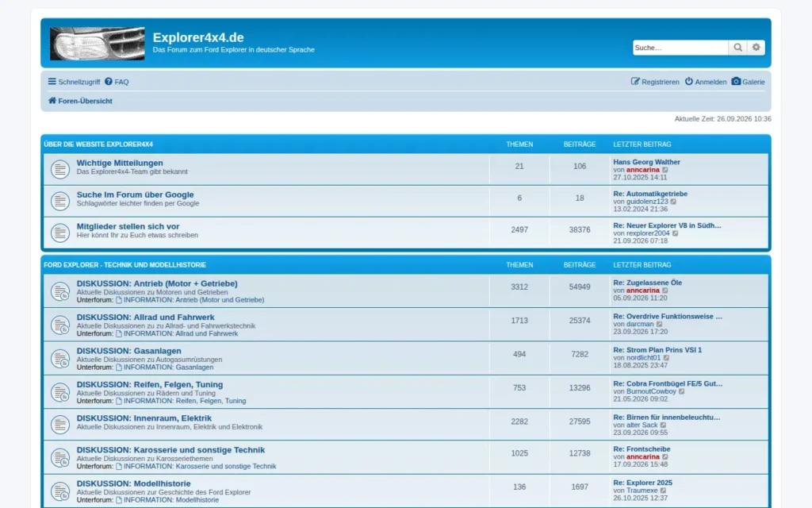Open DISKUSSION: Reifen, Felgen, Tuning
Viewport: 812px width, 508px height.
150,385
